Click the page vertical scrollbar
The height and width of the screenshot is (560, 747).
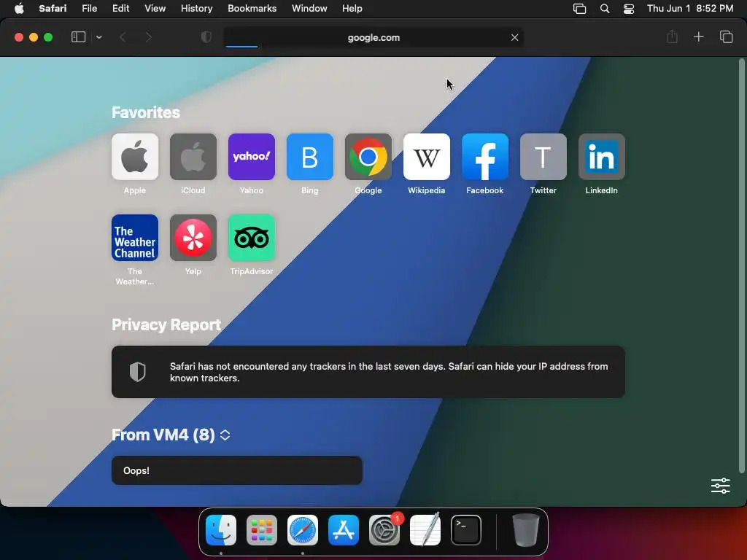[741, 265]
